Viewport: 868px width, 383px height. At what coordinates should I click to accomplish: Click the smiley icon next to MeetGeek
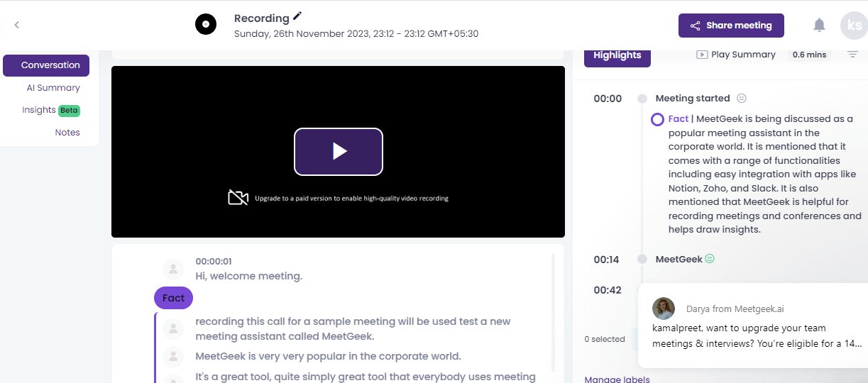pos(710,259)
